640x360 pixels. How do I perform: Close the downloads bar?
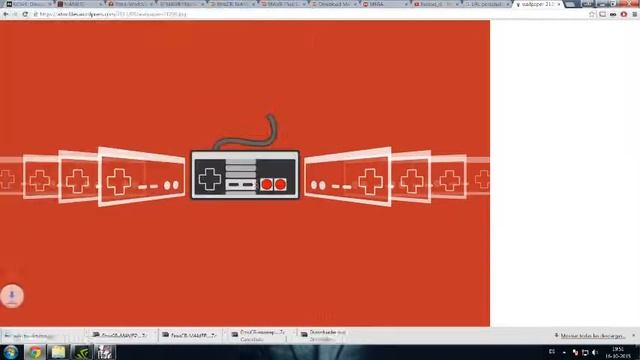(x=634, y=335)
